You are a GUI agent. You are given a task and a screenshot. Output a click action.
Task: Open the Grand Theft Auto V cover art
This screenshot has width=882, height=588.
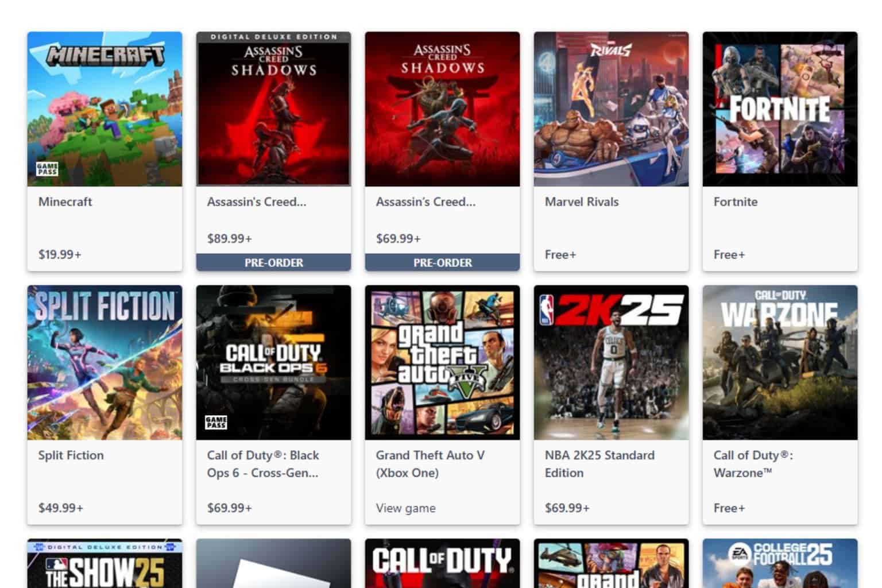point(442,363)
